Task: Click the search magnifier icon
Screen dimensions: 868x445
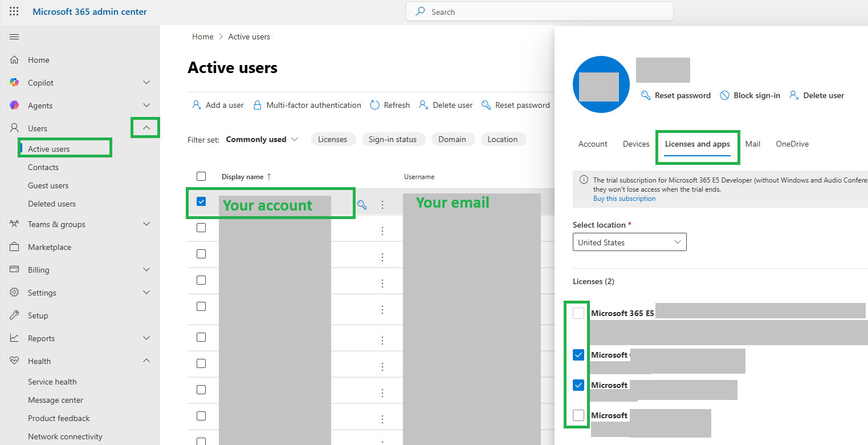Action: [x=421, y=11]
